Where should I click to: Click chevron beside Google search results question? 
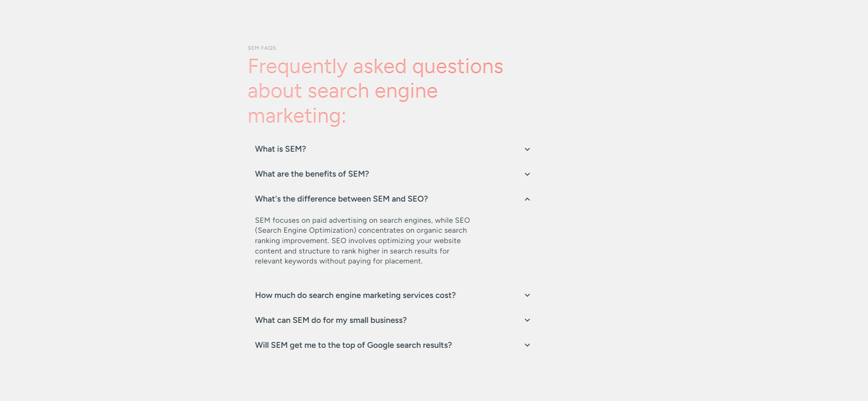527,345
